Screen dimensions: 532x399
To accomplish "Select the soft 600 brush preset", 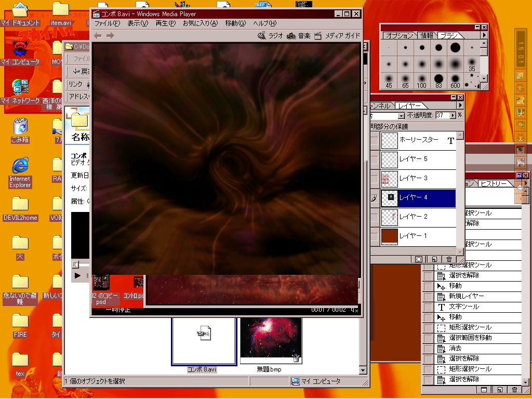I will pyautogui.click(x=455, y=81).
